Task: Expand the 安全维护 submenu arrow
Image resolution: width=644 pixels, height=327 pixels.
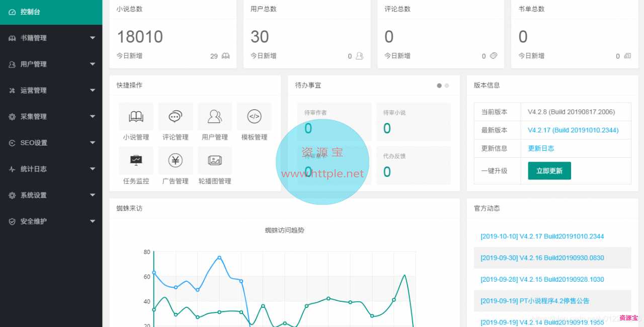Action: click(x=93, y=221)
